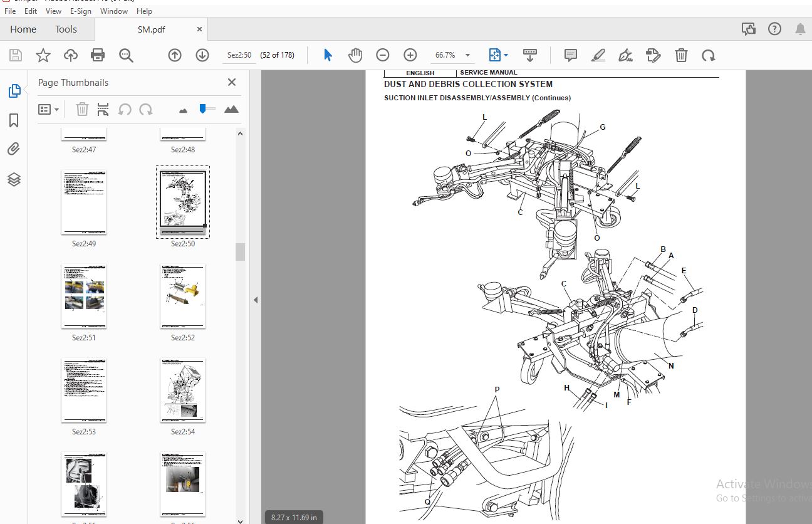812x524 pixels.
Task: Delete selected thumbnail pages
Action: pos(82,109)
